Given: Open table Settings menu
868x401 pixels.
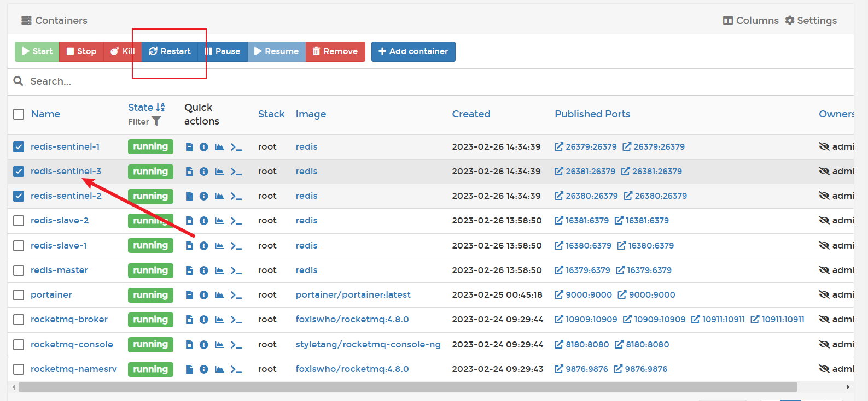Looking at the screenshot, I should pyautogui.click(x=811, y=21).
